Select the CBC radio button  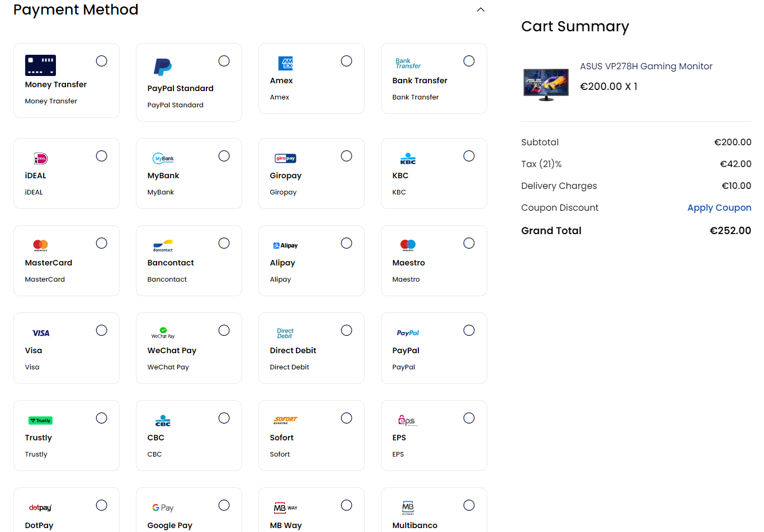224,418
